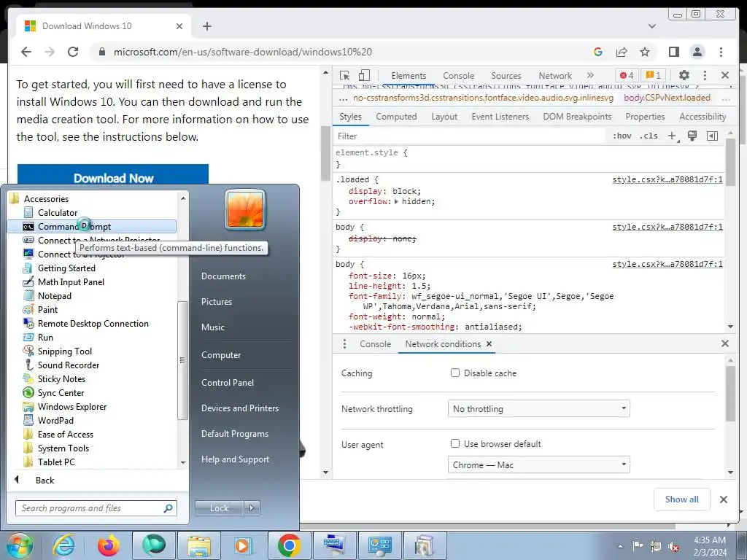Open DevTools more options menu
The height and width of the screenshot is (560, 747).
[705, 75]
